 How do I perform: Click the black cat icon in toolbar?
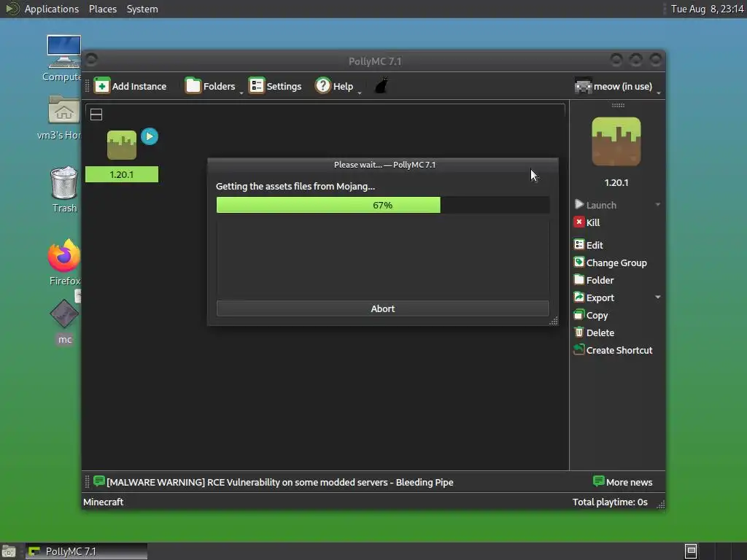(x=382, y=86)
